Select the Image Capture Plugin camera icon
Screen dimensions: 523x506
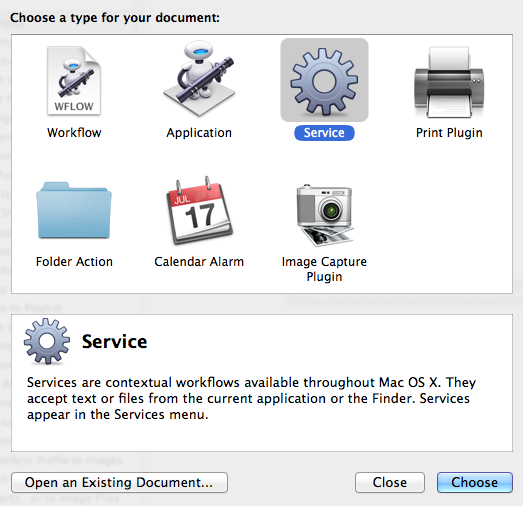pos(324,215)
